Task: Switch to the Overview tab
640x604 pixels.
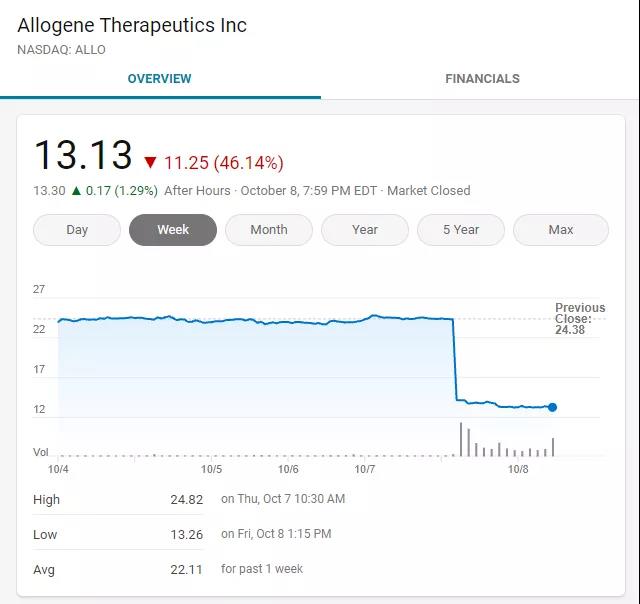Action: [159, 79]
